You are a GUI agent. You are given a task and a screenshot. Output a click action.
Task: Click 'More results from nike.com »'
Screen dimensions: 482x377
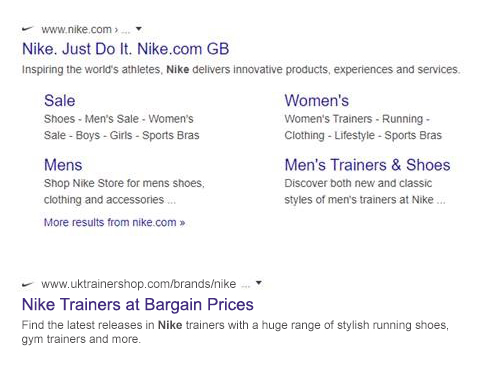(114, 222)
